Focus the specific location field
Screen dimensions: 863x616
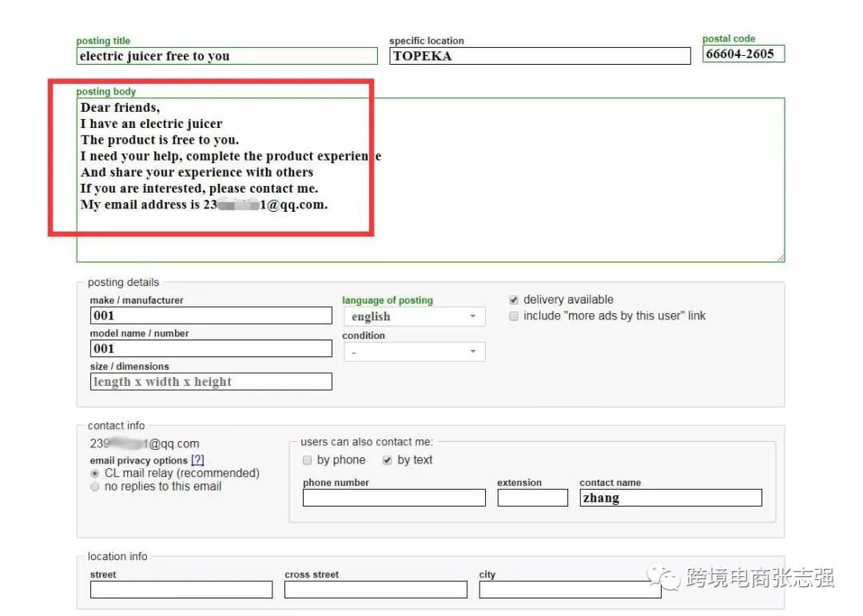pyautogui.click(x=539, y=57)
